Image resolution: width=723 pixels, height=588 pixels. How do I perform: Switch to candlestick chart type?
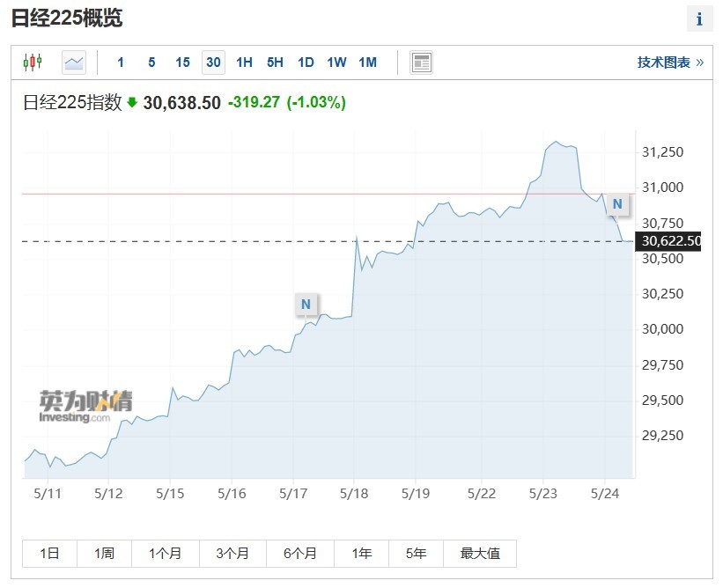click(33, 62)
